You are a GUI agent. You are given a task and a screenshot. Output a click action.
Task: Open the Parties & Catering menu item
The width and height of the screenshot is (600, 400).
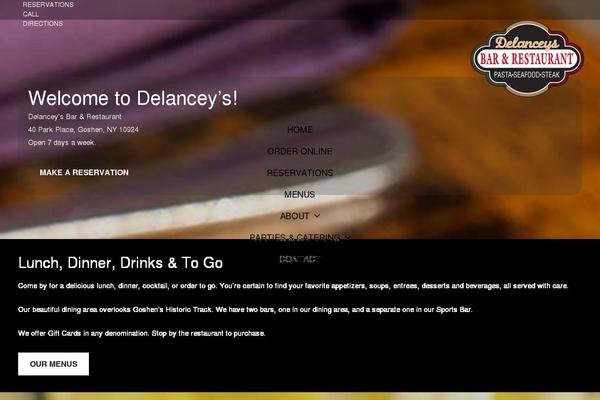295,237
